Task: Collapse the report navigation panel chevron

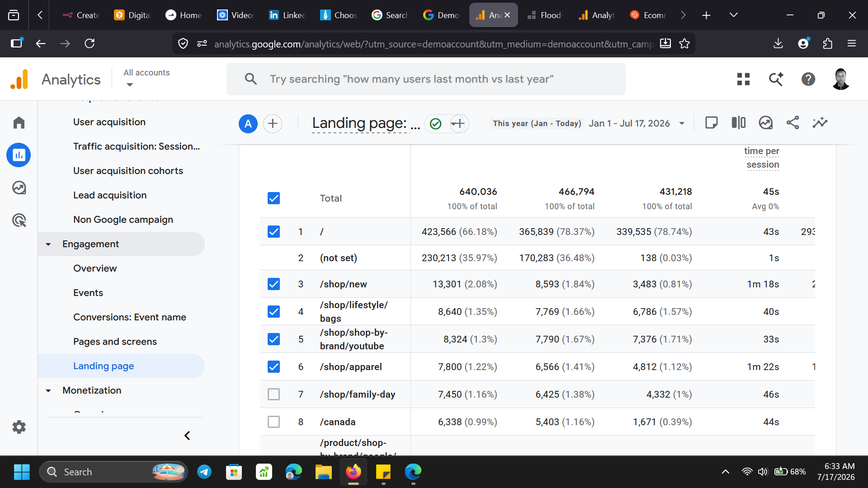Action: point(187,436)
